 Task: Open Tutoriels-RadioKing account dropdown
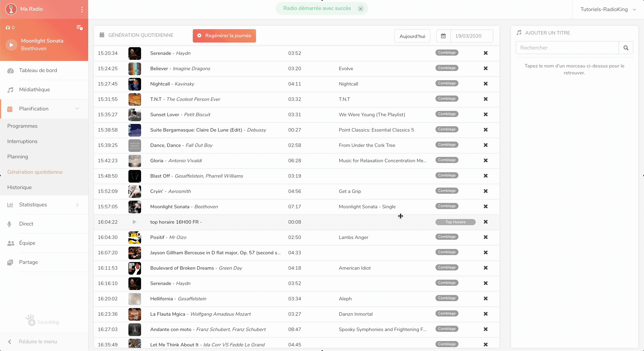click(x=608, y=10)
